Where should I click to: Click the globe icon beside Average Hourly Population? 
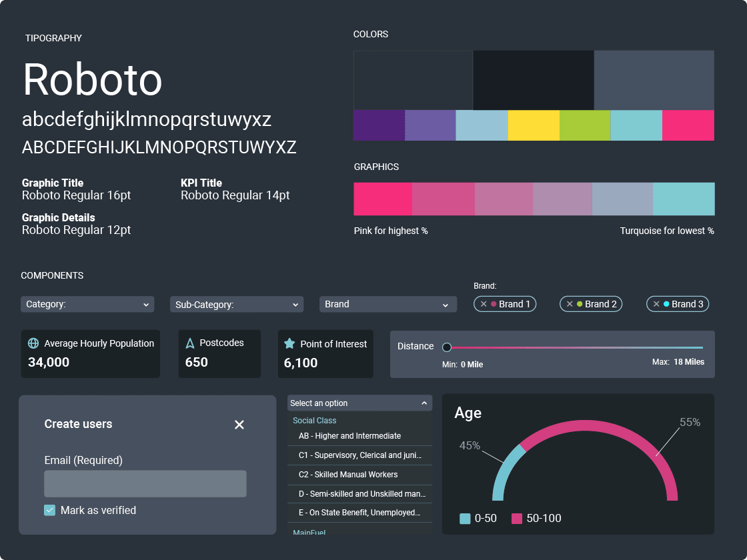33,343
